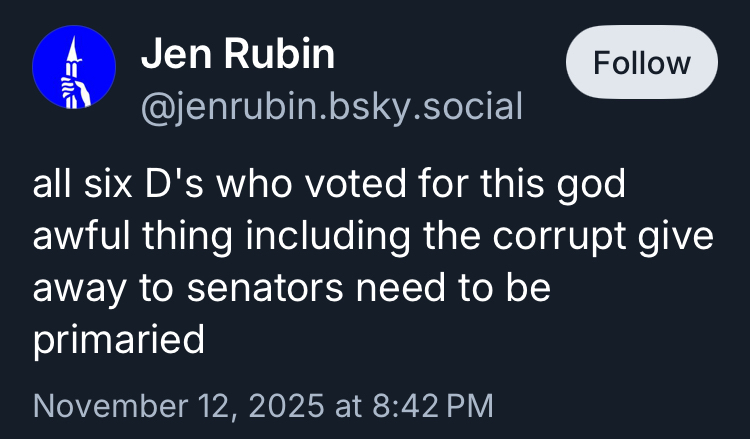750x439 pixels.
Task: Open the Jen Rubin display name
Action: (x=238, y=54)
